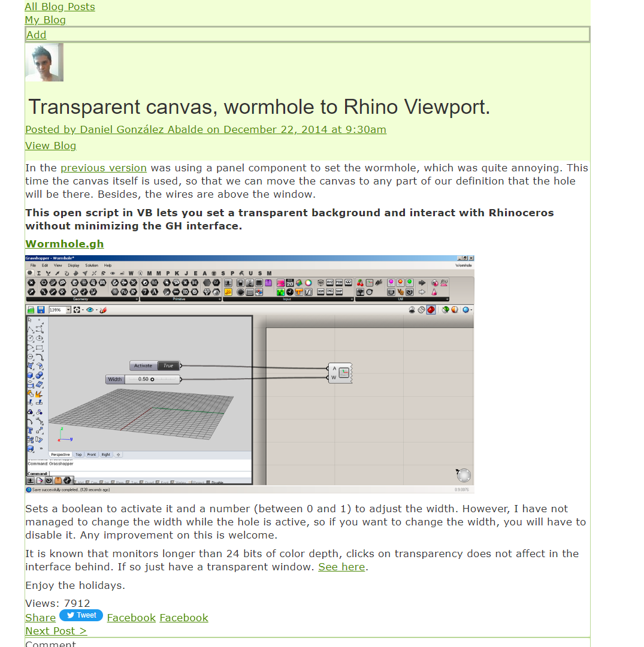Open the Display menu in Grasshopper screenshot

[x=74, y=265]
